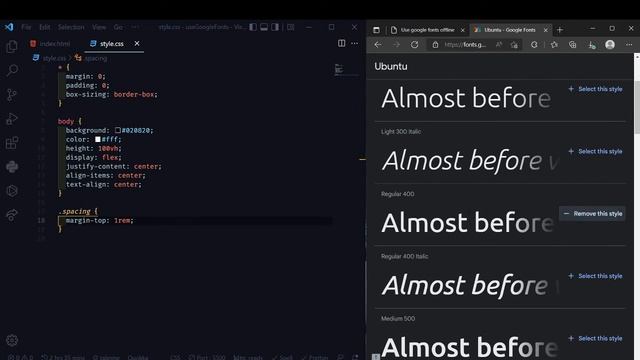This screenshot has width=640, height=360.
Task: Open Search in VS Code activity bar
Action: click(x=12, y=70)
